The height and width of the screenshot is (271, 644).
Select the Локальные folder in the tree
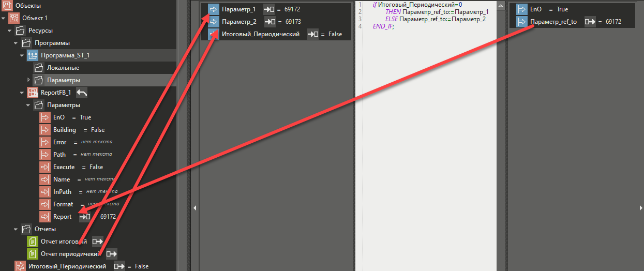pyautogui.click(x=63, y=68)
